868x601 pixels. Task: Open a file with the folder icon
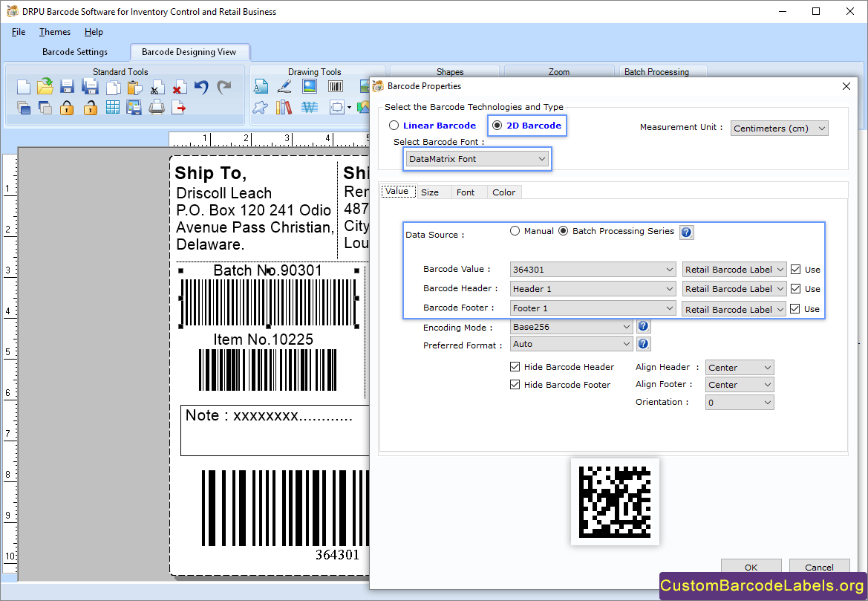[x=45, y=86]
